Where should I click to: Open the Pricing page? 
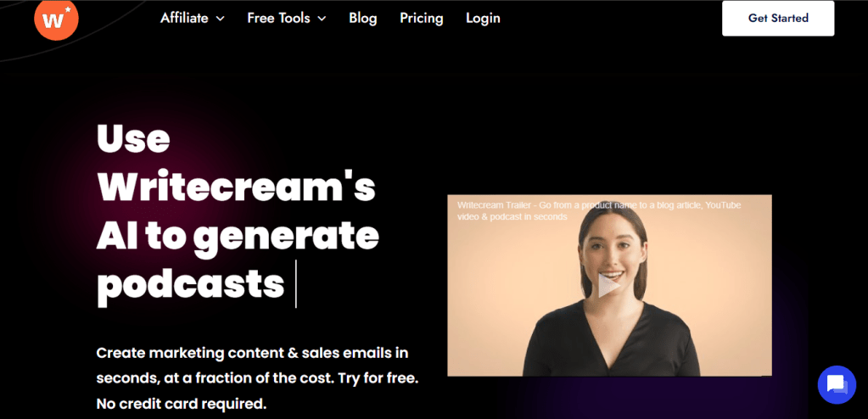tap(421, 19)
